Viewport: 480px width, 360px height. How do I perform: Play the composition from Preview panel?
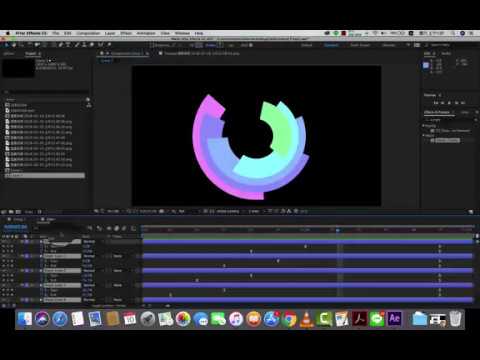[x=449, y=103]
